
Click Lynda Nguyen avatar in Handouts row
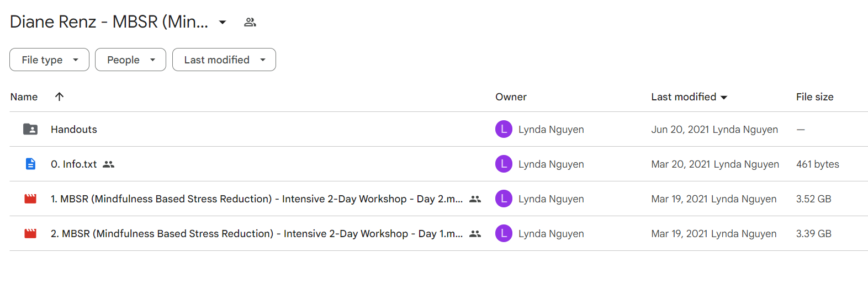[504, 129]
